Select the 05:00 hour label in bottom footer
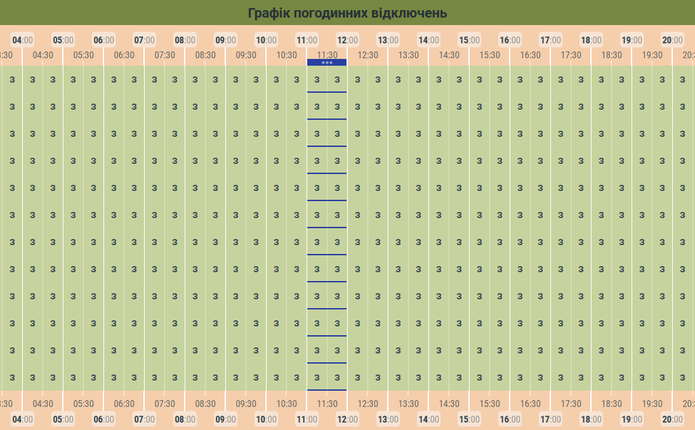This screenshot has height=430, width=695. click(x=63, y=420)
